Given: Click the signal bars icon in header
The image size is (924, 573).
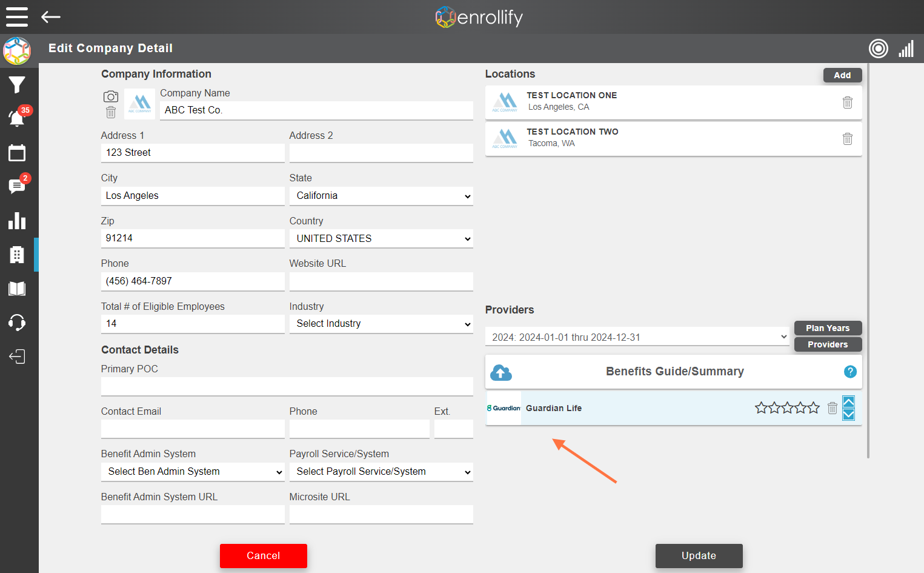Looking at the screenshot, I should (x=906, y=49).
